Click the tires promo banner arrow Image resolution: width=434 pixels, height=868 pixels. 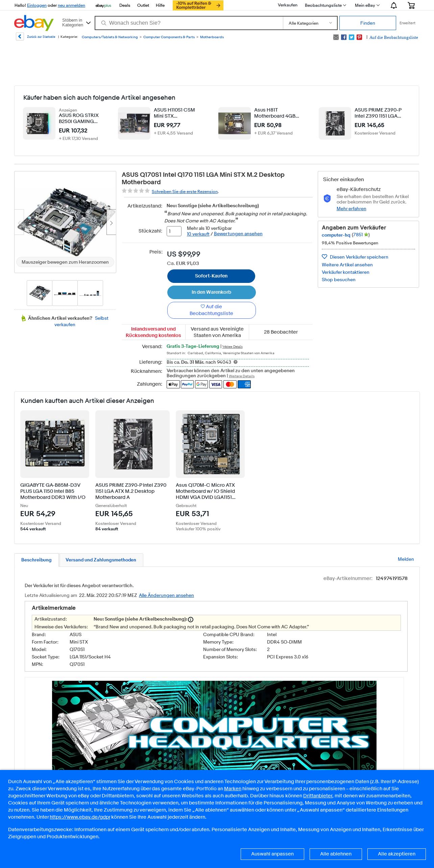pyautogui.click(x=218, y=5)
